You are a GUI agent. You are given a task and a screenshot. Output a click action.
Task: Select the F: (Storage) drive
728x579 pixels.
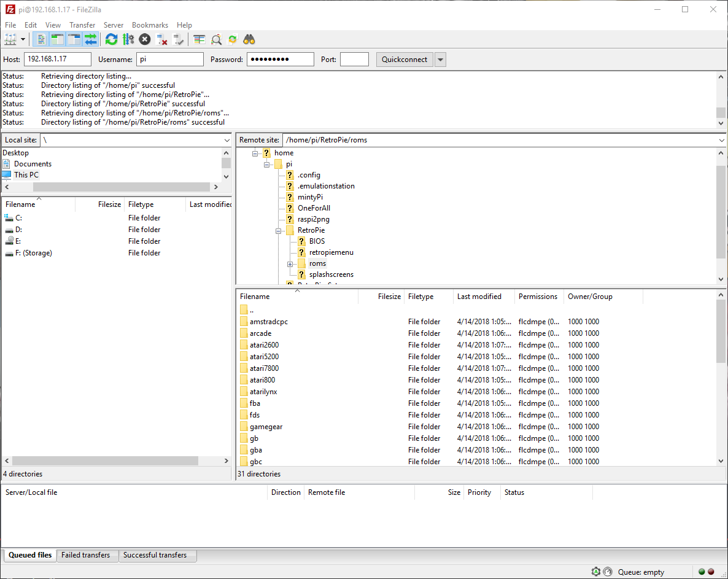(33, 253)
